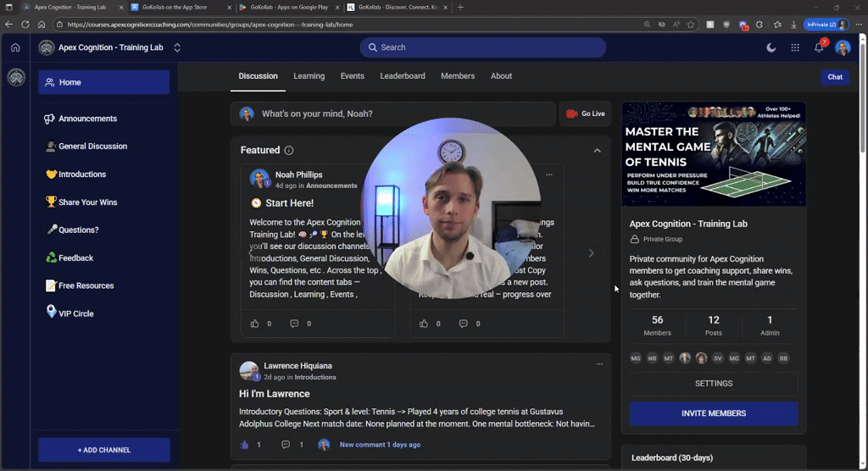
Task: Open New comment 1 days ago link
Action: coord(380,445)
